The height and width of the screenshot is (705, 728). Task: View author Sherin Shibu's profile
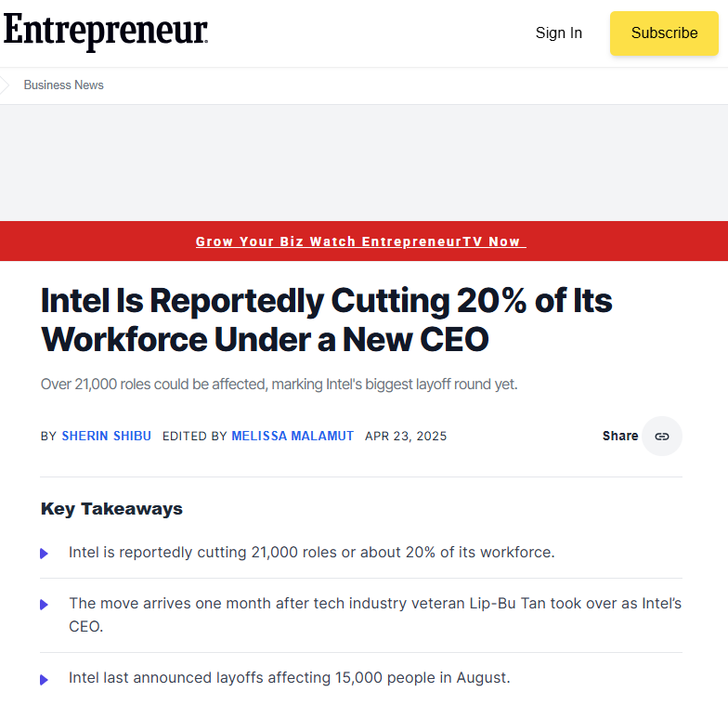pos(106,437)
